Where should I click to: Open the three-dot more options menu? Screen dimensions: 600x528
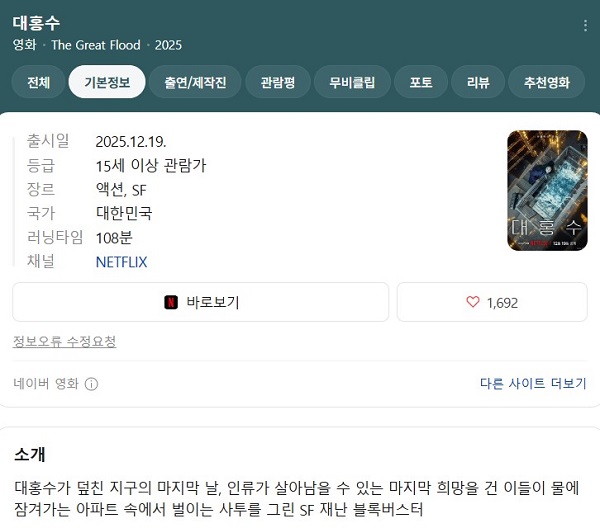[x=585, y=26]
